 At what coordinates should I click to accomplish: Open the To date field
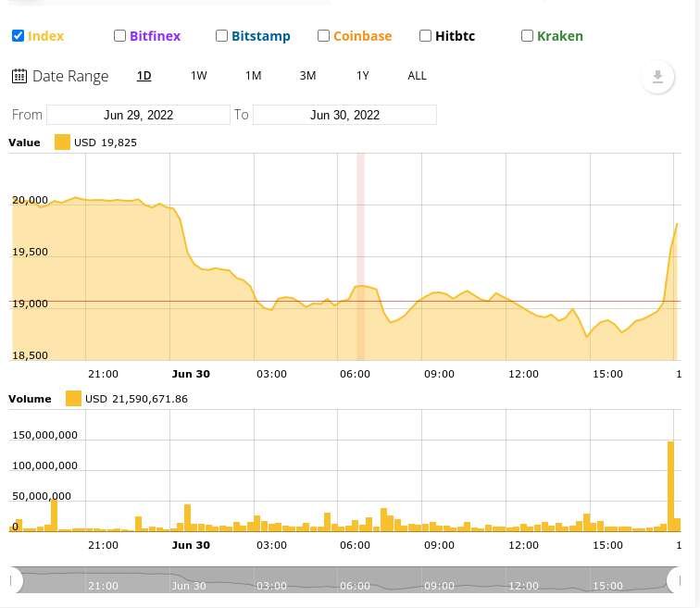pyautogui.click(x=344, y=115)
